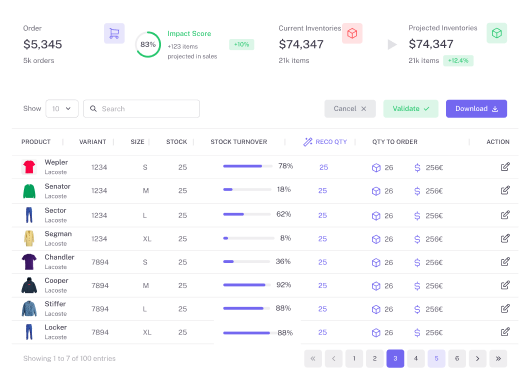Click the play arrow between inventories

392,44
